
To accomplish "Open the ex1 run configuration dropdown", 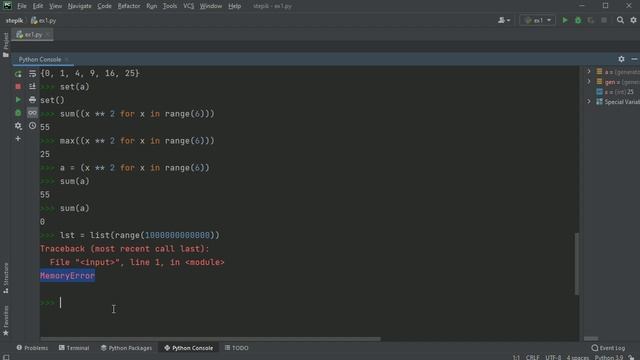I will tap(538, 20).
